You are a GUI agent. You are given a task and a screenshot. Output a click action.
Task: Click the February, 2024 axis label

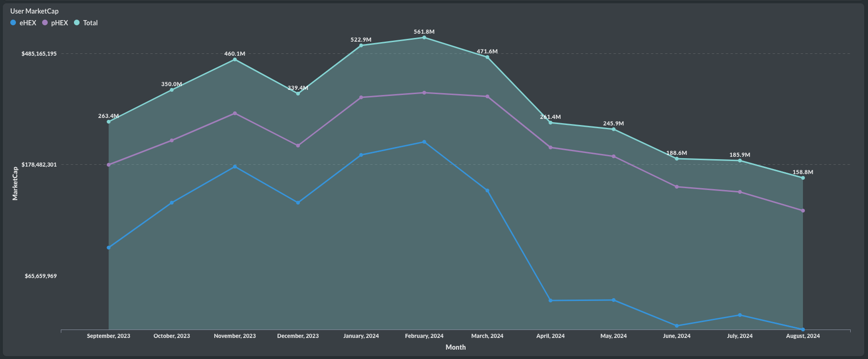coord(424,336)
